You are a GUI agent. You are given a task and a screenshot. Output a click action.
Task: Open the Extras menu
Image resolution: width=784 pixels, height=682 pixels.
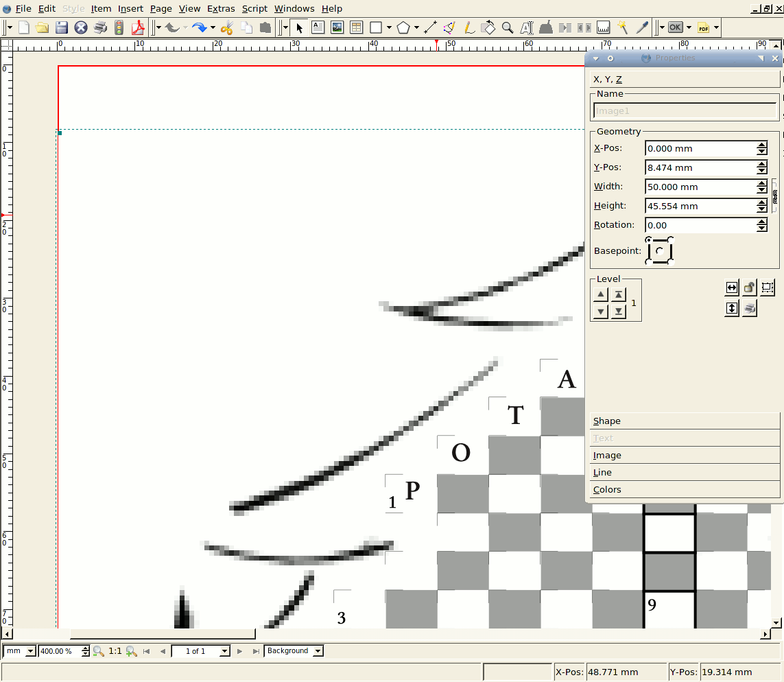[221, 9]
